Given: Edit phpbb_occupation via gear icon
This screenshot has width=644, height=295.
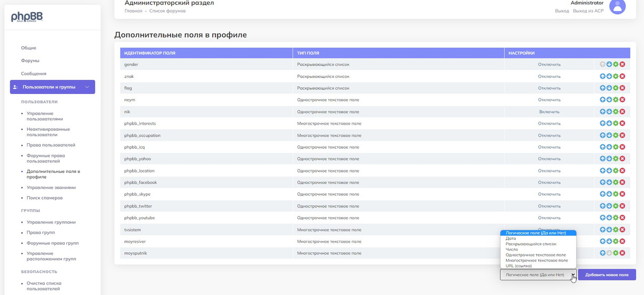Looking at the screenshot, I should click(616, 135).
